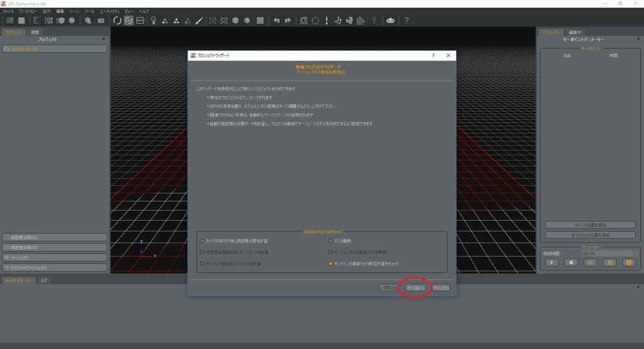Switch to the カメラナビゲーター tab

click(18, 281)
